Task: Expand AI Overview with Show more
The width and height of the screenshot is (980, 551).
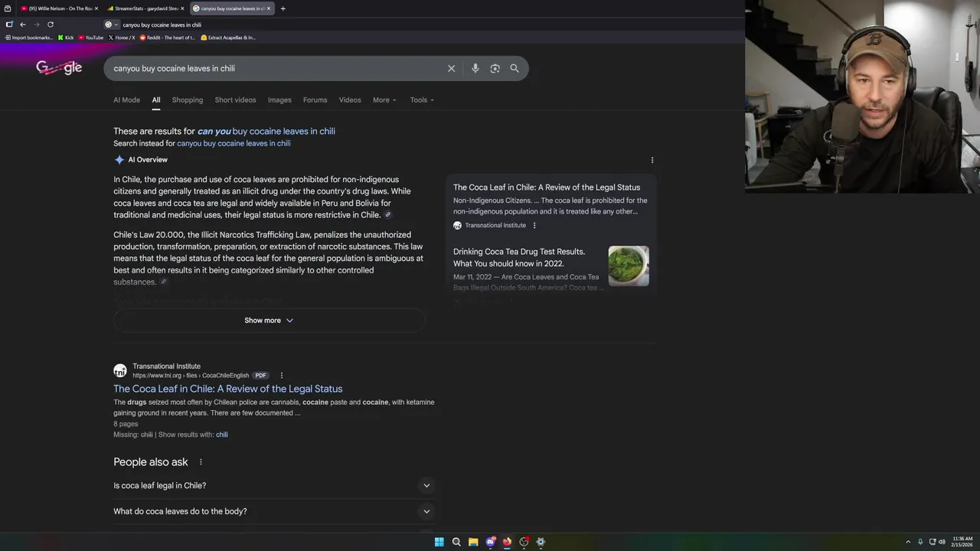Action: pos(269,321)
